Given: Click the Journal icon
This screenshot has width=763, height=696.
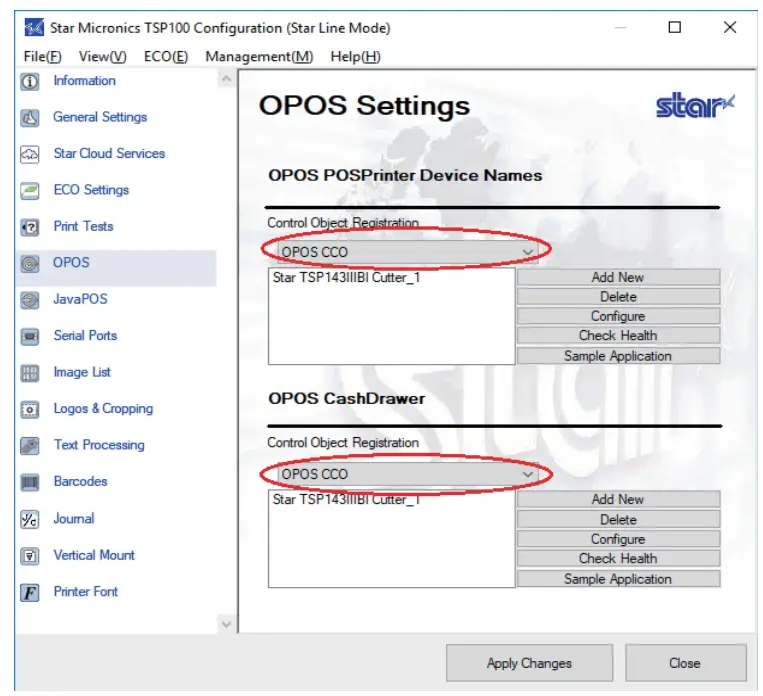Looking at the screenshot, I should pos(30,519).
